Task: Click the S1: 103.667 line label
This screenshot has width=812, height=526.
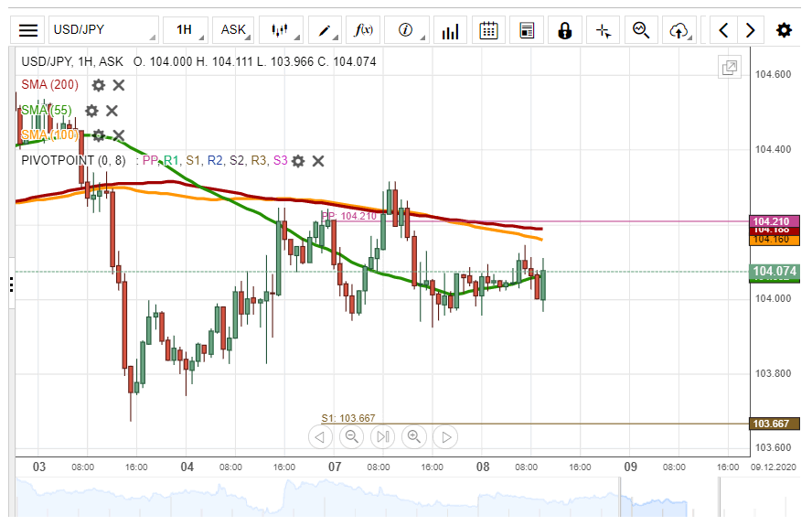Action: (x=348, y=418)
